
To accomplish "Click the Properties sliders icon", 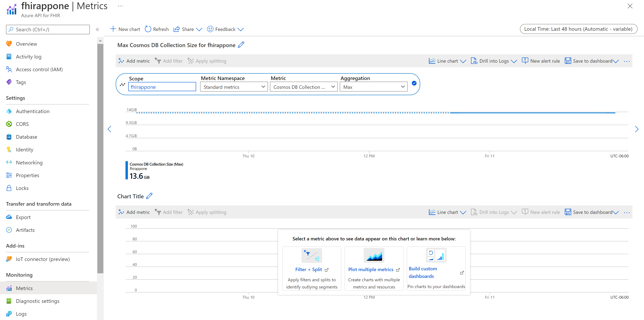I will (9, 175).
